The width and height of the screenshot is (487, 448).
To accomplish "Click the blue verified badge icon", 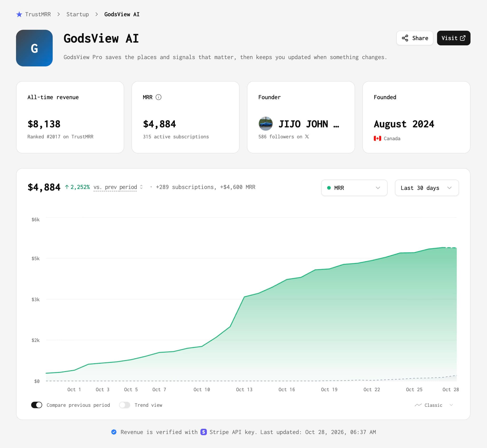I will (x=114, y=432).
